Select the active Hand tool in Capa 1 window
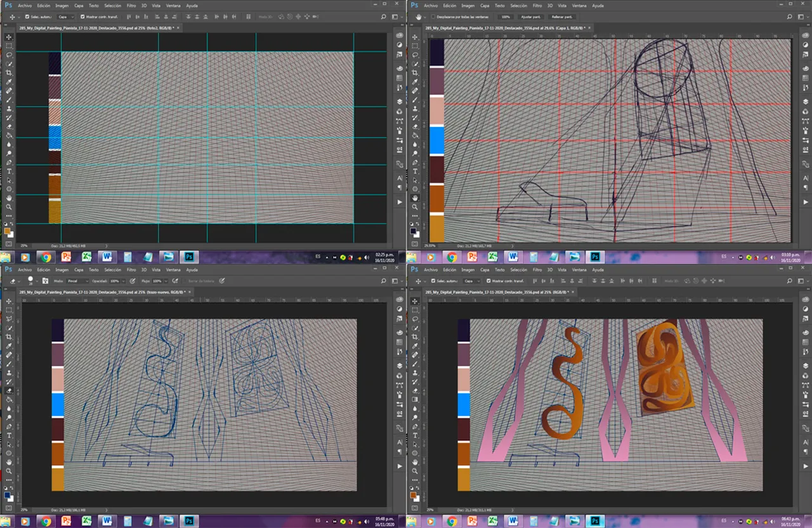812x528 pixels. [415, 198]
